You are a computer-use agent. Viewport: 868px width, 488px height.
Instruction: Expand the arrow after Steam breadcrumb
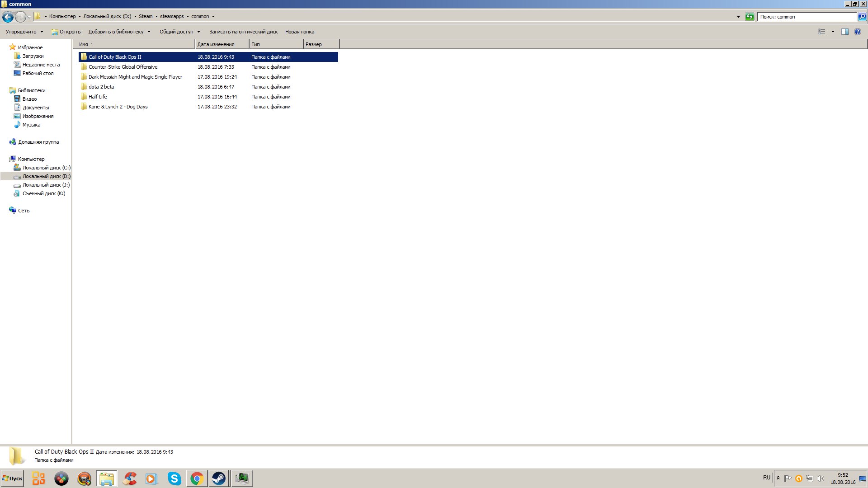(x=156, y=16)
